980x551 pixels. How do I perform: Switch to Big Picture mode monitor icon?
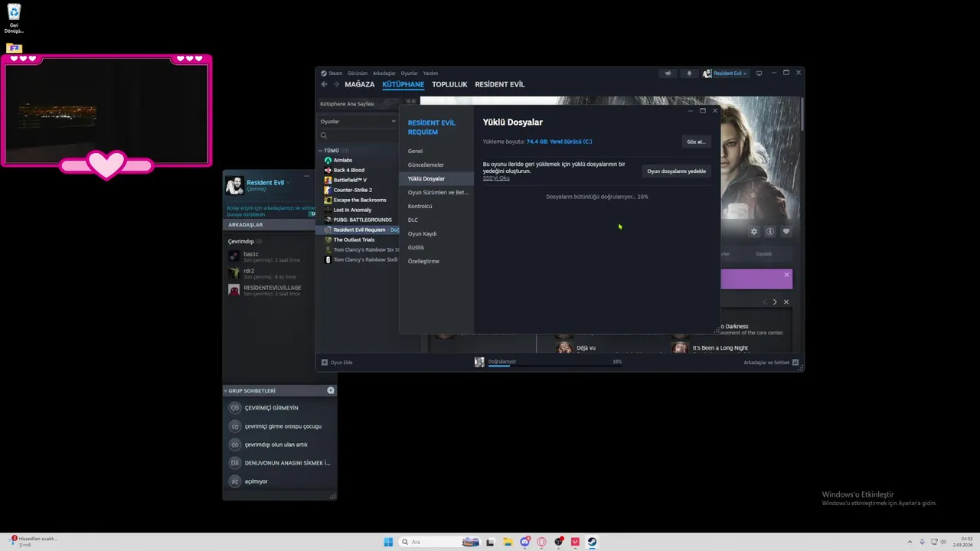click(759, 73)
